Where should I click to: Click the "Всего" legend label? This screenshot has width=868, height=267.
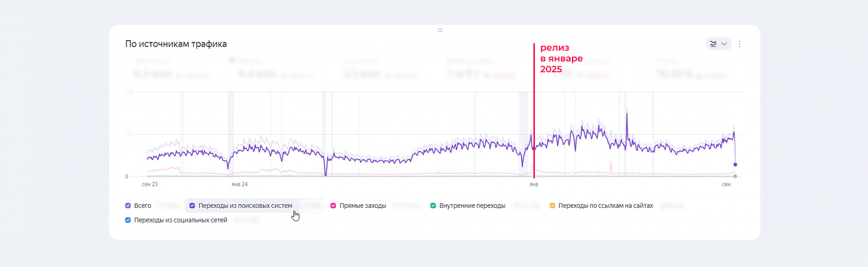click(143, 206)
